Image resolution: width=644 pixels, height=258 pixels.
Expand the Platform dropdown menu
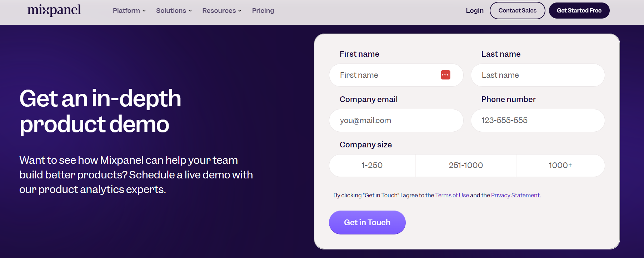[x=129, y=10]
